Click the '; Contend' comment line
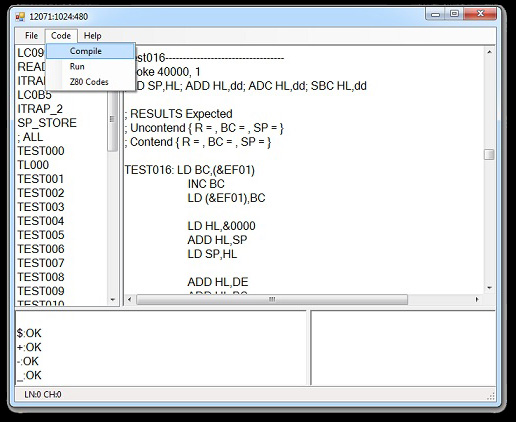The image size is (516, 422). pyautogui.click(x=198, y=142)
